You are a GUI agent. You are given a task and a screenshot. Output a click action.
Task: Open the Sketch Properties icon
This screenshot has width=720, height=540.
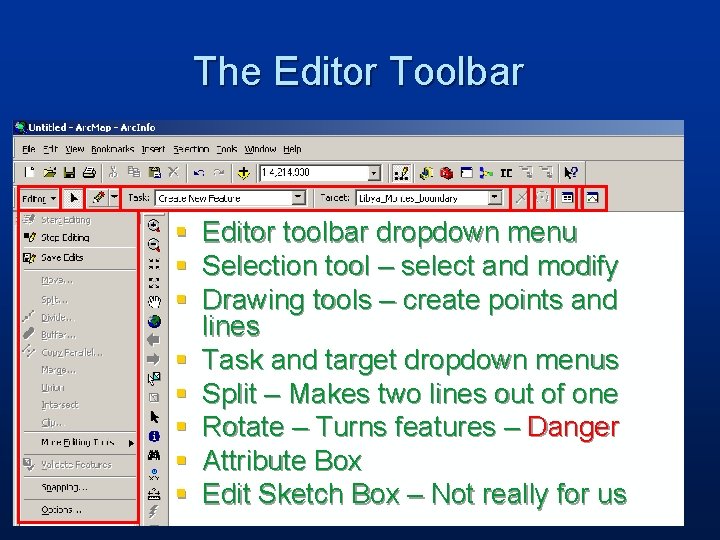point(593,198)
